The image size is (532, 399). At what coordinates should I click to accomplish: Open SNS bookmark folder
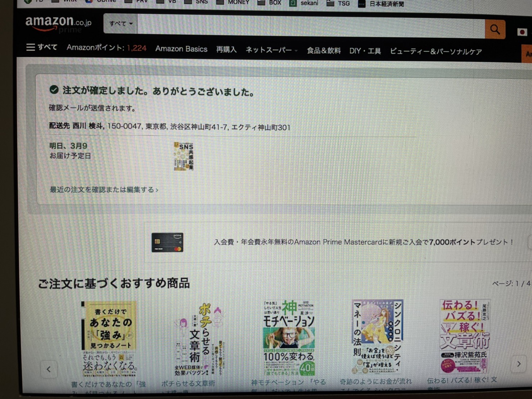pos(196,2)
